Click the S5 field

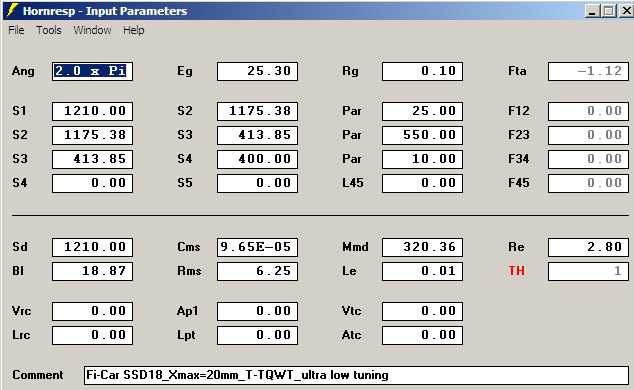pos(257,183)
